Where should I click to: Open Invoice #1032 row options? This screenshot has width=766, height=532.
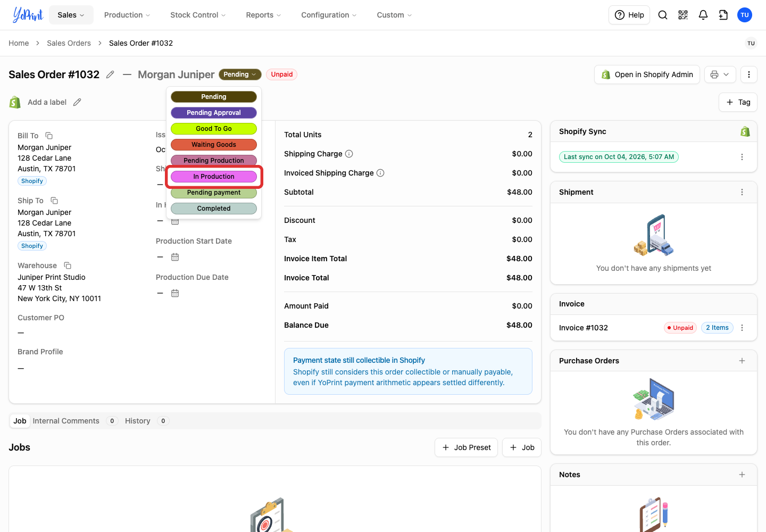point(742,328)
